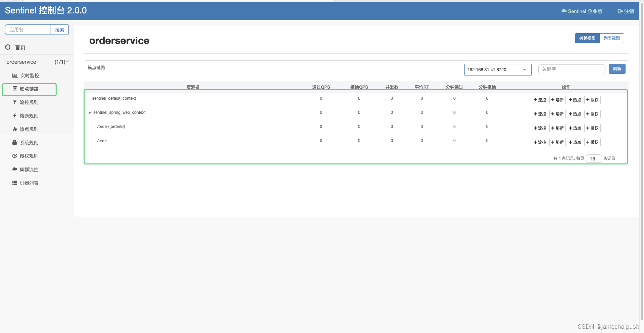Click the lock icon of 系统规则
644x333 pixels.
coord(15,142)
